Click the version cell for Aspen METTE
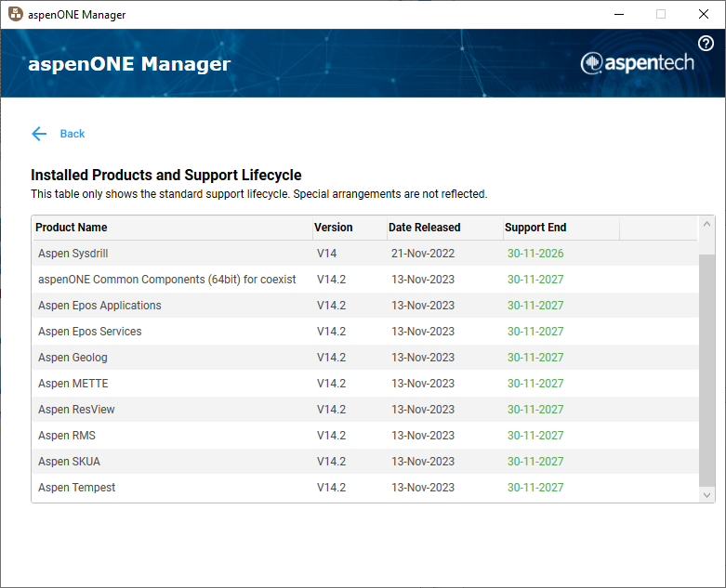Image resolution: width=726 pixels, height=588 pixels. pyautogui.click(x=331, y=384)
